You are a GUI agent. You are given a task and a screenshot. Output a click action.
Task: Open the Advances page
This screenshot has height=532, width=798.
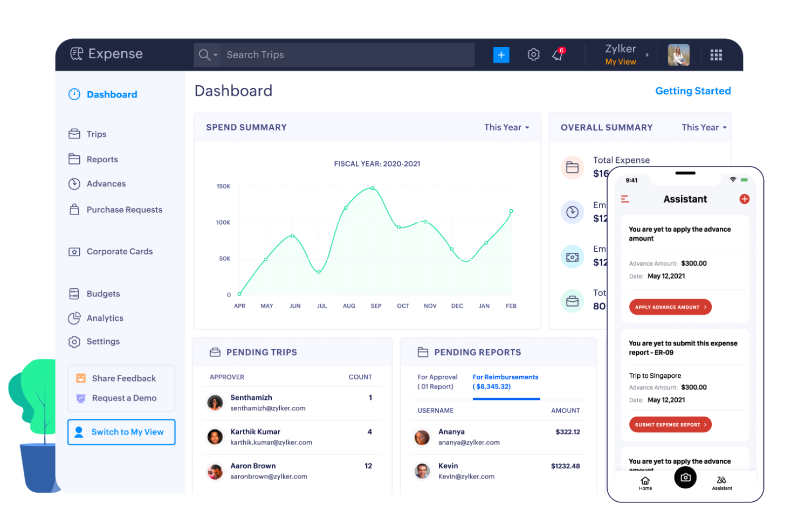pos(106,184)
